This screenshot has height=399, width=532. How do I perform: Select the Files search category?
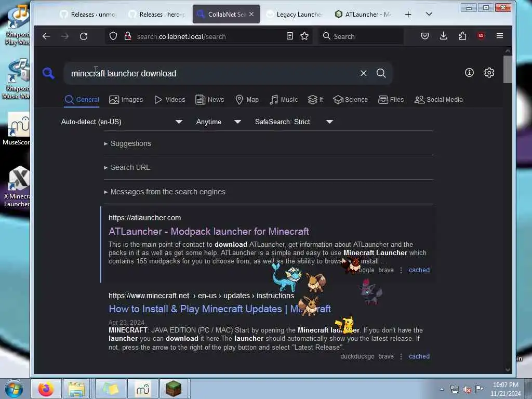391,100
